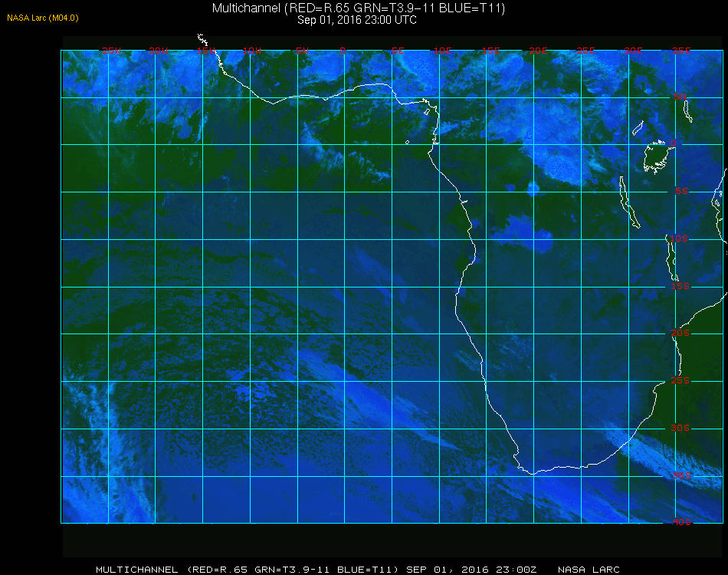Select the 5S latitude label
Image resolution: width=728 pixels, height=575 pixels.
click(x=681, y=191)
